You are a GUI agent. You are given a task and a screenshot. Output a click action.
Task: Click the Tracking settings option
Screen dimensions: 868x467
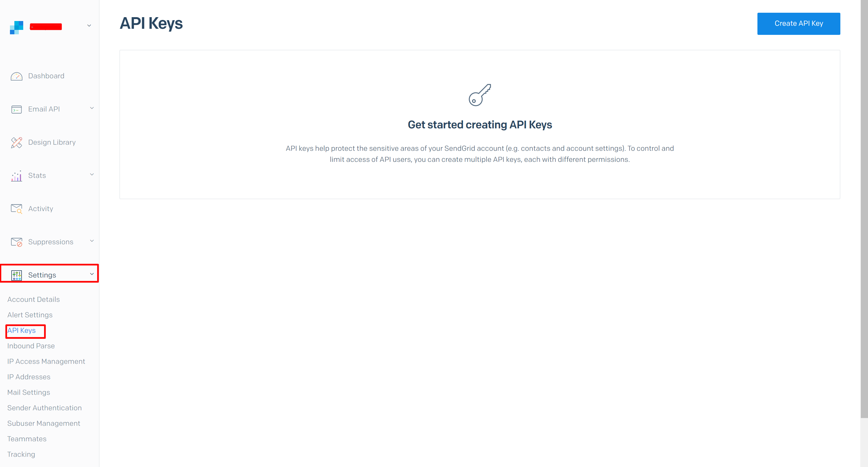(21, 454)
